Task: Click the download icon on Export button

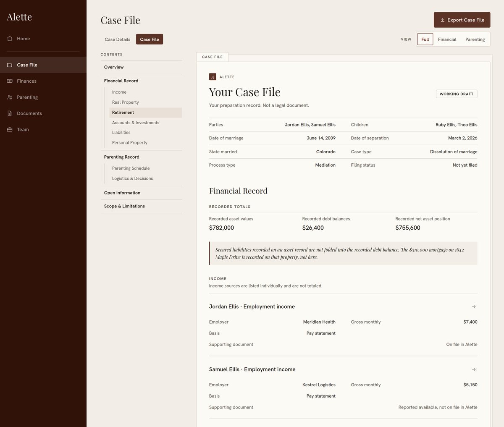Action: (442, 20)
